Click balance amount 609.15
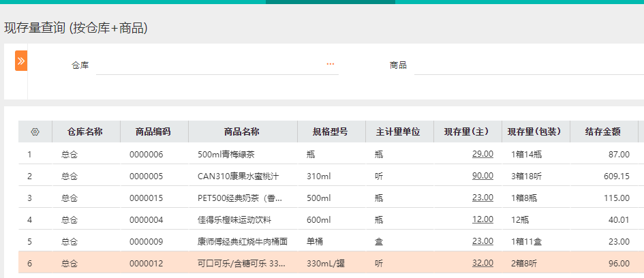This screenshot has height=278, width=644. [617, 176]
